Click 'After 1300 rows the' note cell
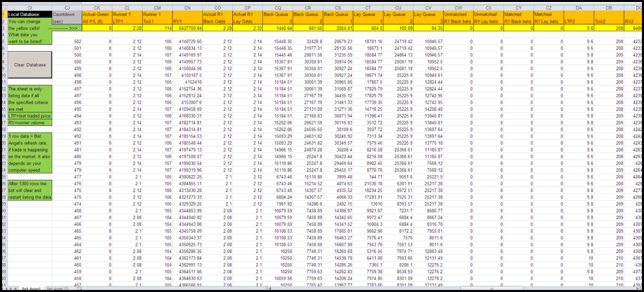The width and height of the screenshot is (644, 292). pos(30,184)
